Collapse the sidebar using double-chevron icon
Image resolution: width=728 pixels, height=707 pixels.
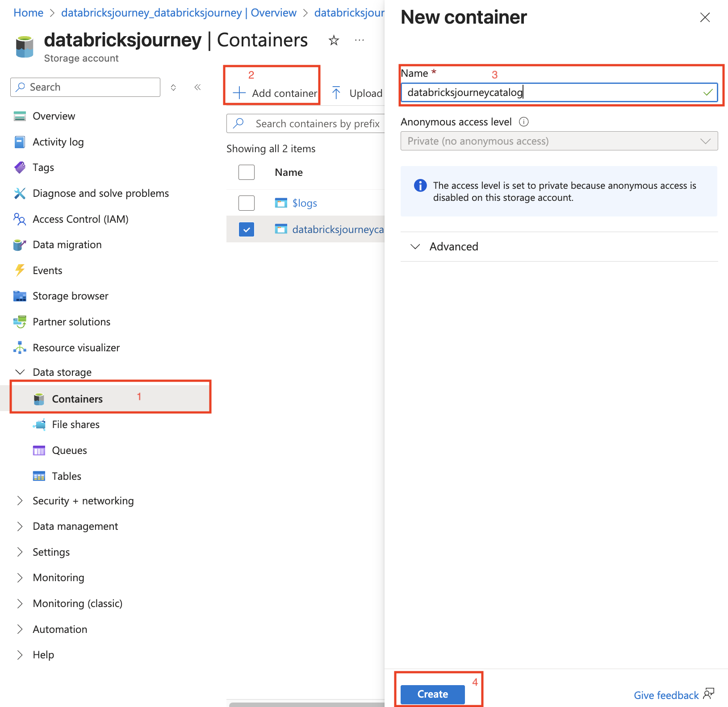tap(197, 87)
